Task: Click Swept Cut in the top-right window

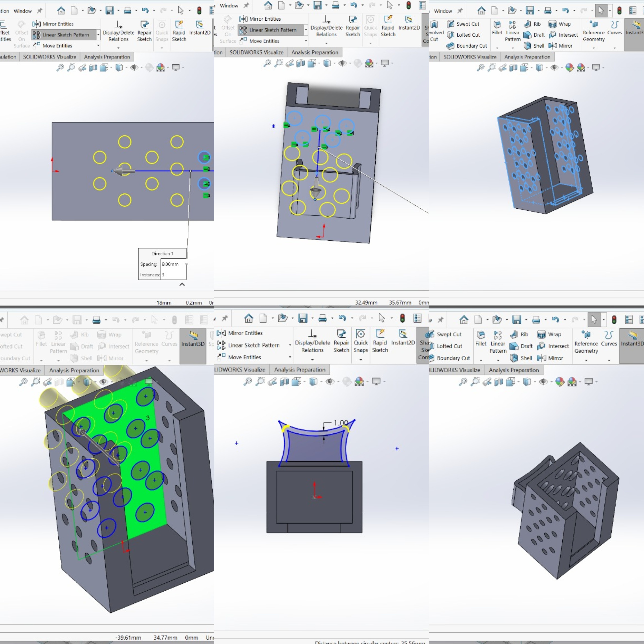Action: click(463, 24)
